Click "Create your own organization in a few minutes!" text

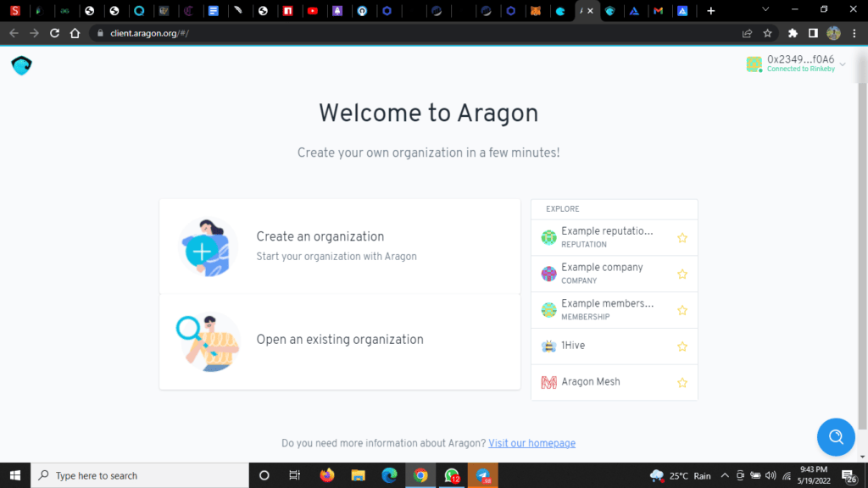[428, 152]
